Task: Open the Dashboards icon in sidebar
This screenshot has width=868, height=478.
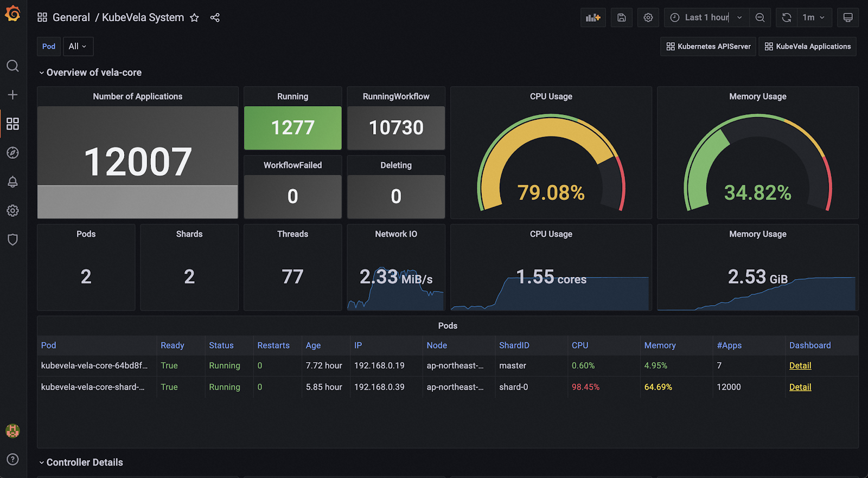Action: [x=12, y=124]
